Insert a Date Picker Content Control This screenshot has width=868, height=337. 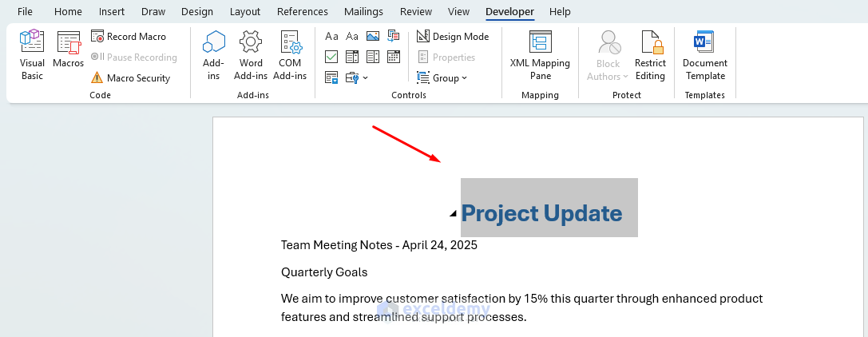tap(393, 57)
